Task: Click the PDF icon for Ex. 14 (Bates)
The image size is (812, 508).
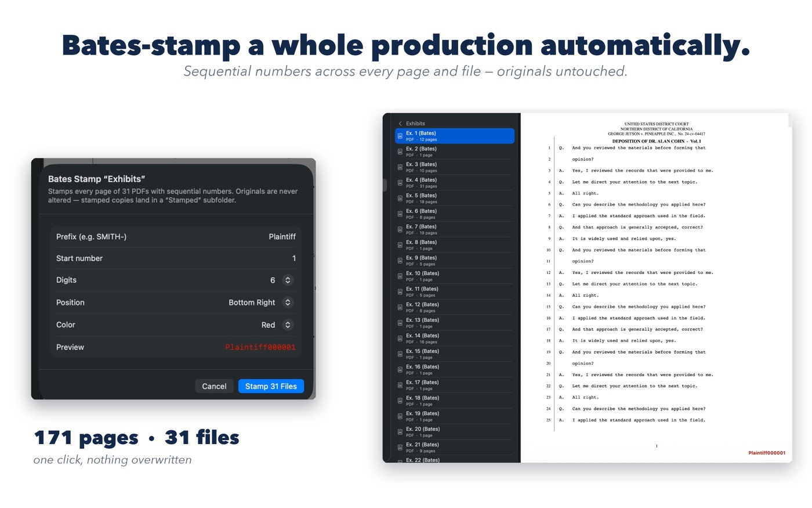Action: click(400, 338)
